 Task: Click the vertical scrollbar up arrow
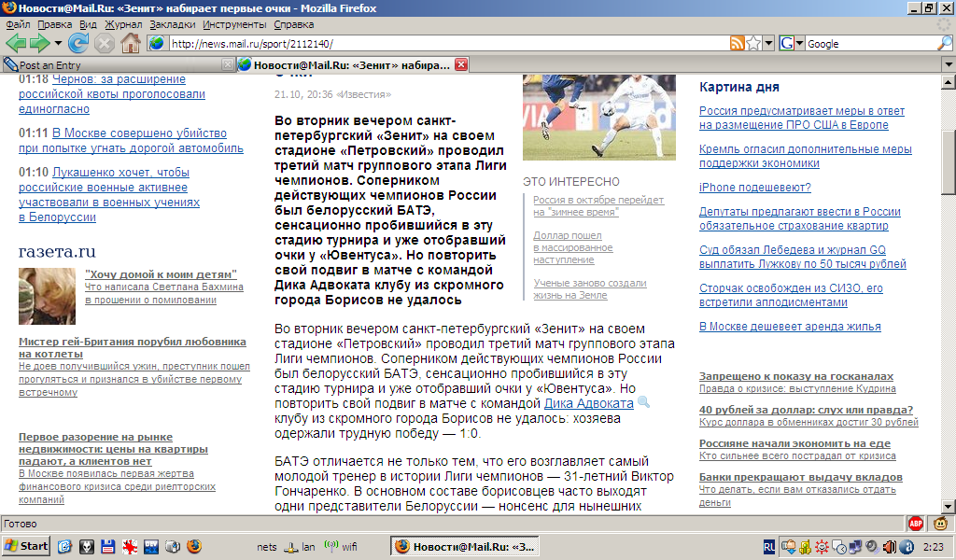coord(949,81)
